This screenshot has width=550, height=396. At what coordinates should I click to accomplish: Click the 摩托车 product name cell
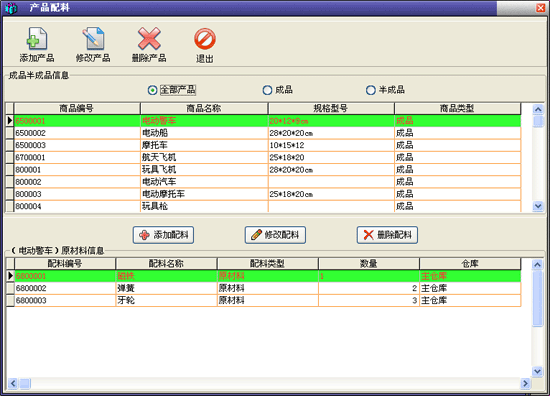tap(204, 145)
